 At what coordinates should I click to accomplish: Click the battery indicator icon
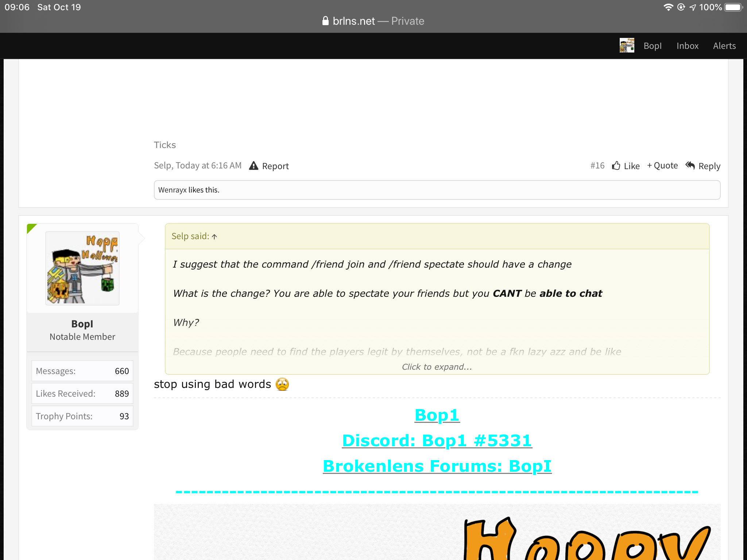[734, 7]
